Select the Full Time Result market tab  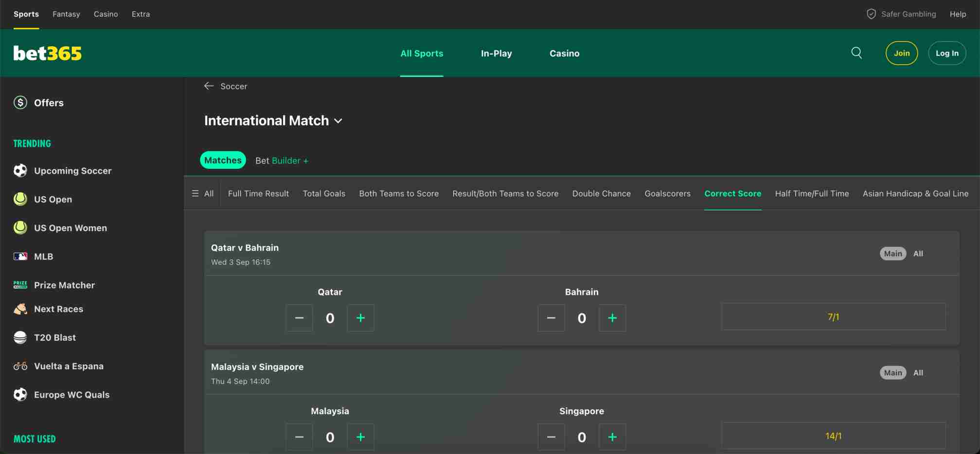click(x=258, y=194)
